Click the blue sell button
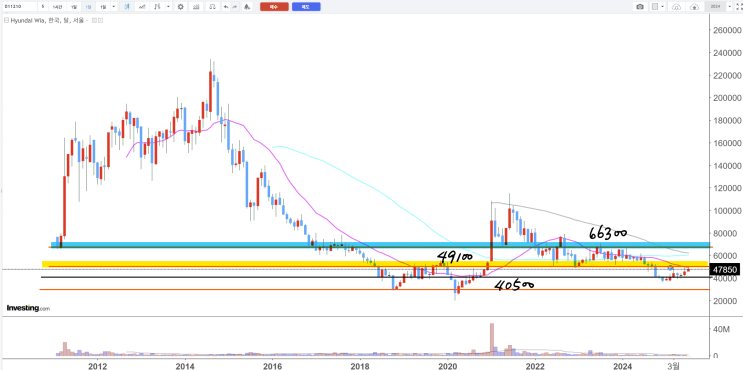Image resolution: width=743 pixels, height=370 pixels. click(x=306, y=7)
